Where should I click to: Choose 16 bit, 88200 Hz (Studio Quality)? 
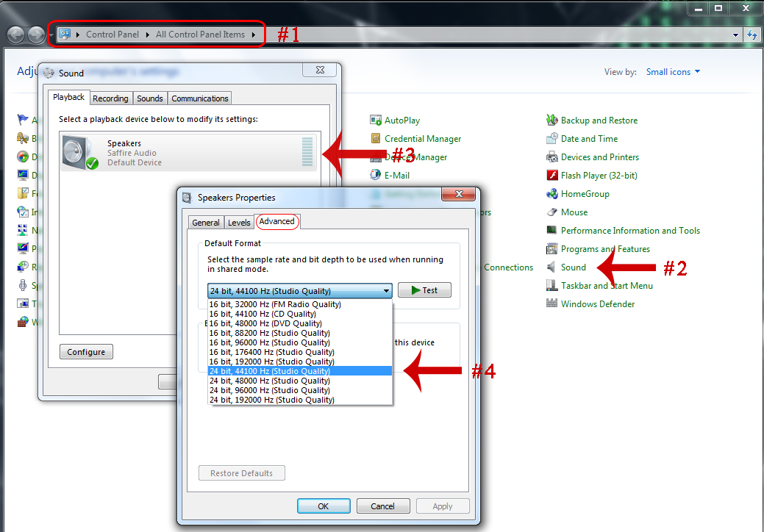pyautogui.click(x=300, y=333)
